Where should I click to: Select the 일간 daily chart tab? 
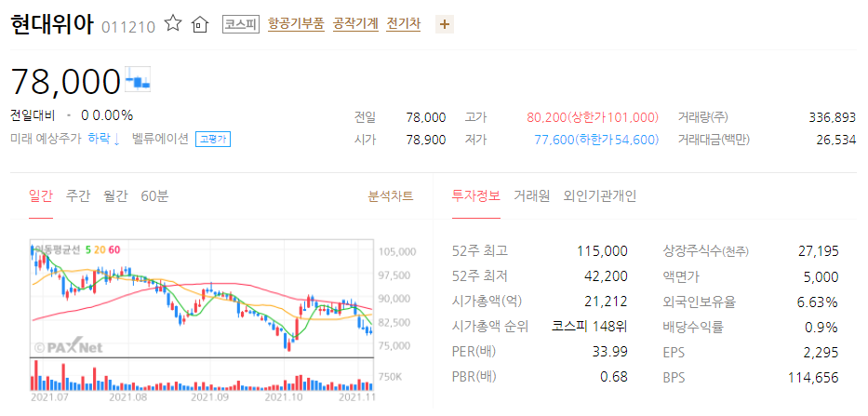point(40,196)
